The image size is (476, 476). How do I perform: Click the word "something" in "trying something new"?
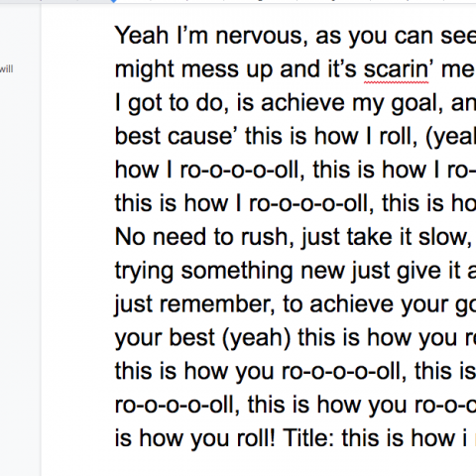click(x=237, y=272)
